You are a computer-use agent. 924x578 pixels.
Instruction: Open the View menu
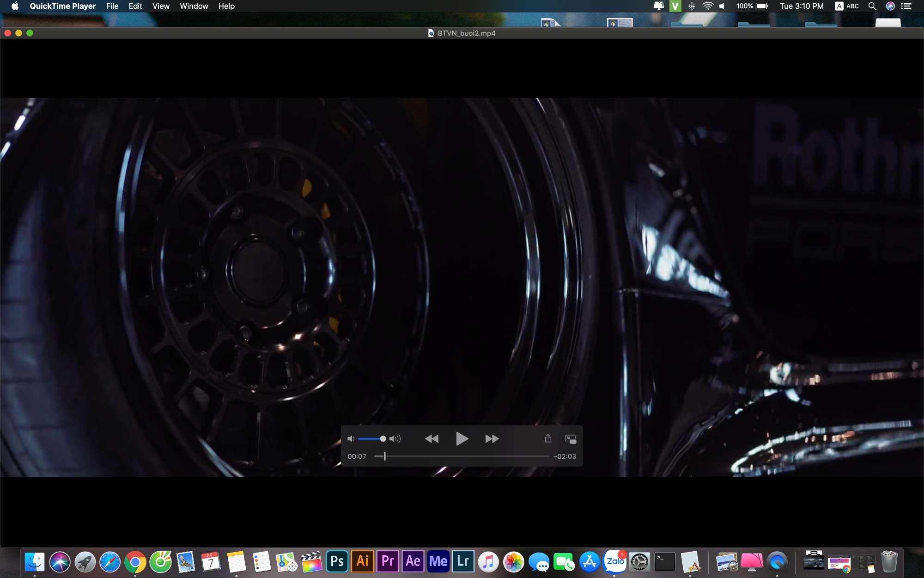coord(161,6)
